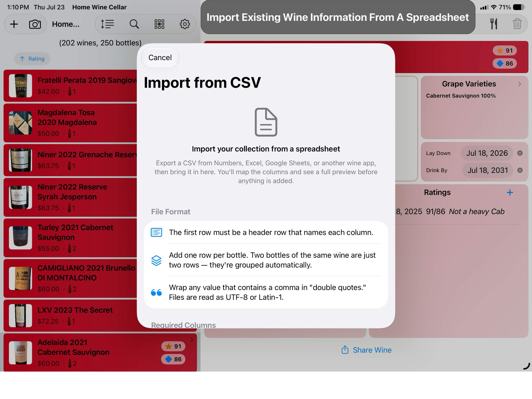This screenshot has height=399, width=532.
Task: Tap the plus icon to add wine
Action: (14, 24)
